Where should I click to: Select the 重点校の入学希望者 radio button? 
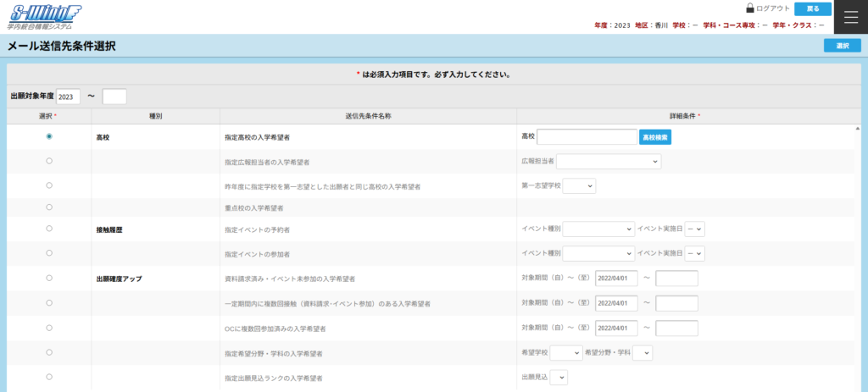coord(49,207)
